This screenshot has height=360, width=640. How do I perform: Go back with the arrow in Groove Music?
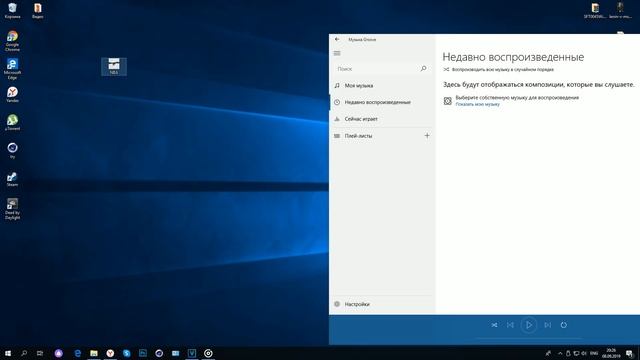pos(337,39)
